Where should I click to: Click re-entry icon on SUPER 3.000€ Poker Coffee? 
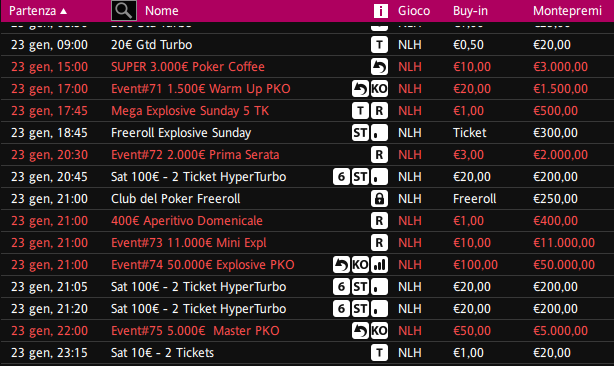[379, 67]
